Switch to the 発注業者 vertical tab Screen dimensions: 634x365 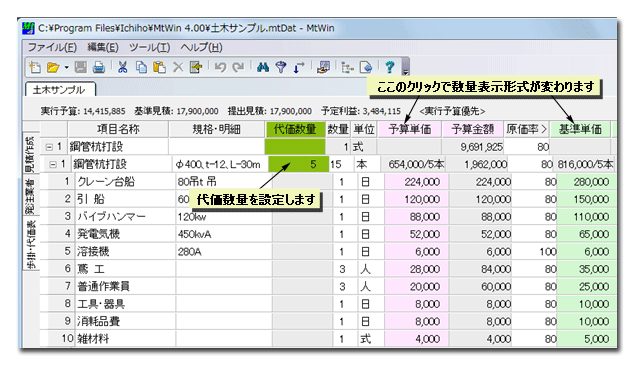click(x=30, y=195)
